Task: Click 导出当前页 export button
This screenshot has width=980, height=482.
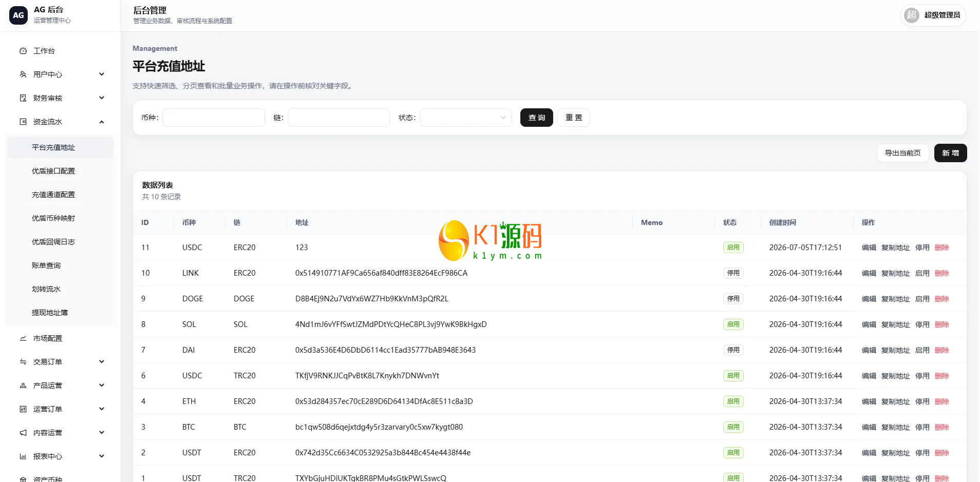Action: click(903, 153)
